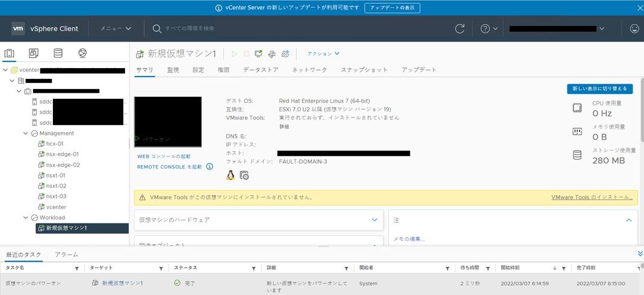Open the ネットワーク tab
Image resolution: width=644 pixels, height=295 pixels.
(310, 70)
